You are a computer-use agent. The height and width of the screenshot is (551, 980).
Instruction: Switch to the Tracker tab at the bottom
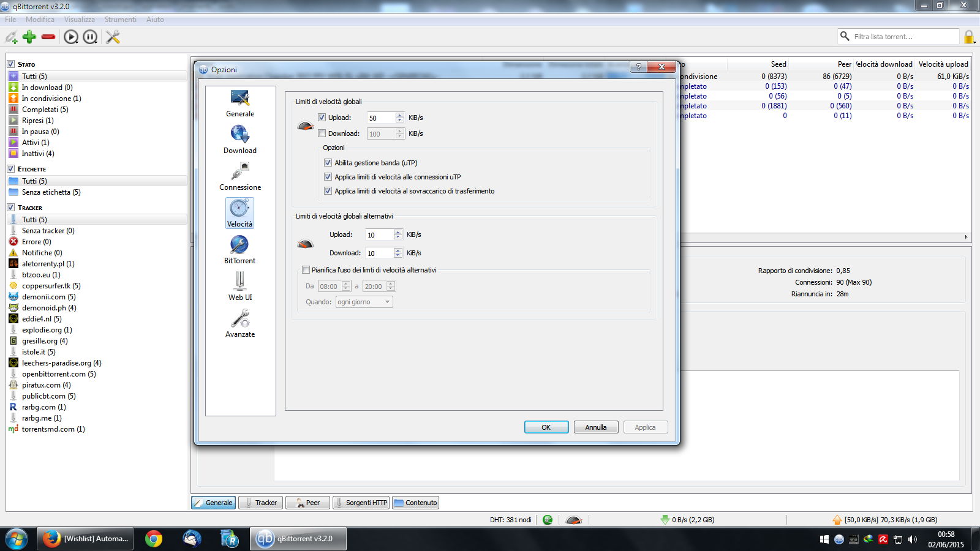point(260,503)
